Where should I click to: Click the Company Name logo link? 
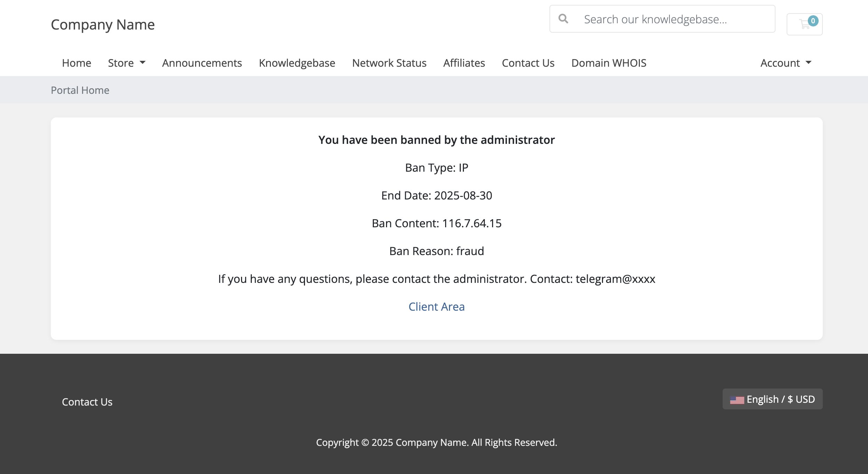point(103,25)
